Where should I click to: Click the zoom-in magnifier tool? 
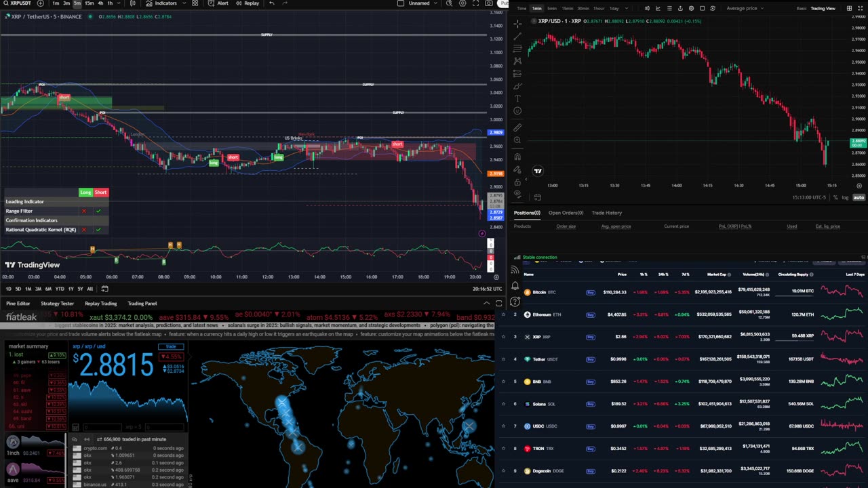[x=517, y=140]
